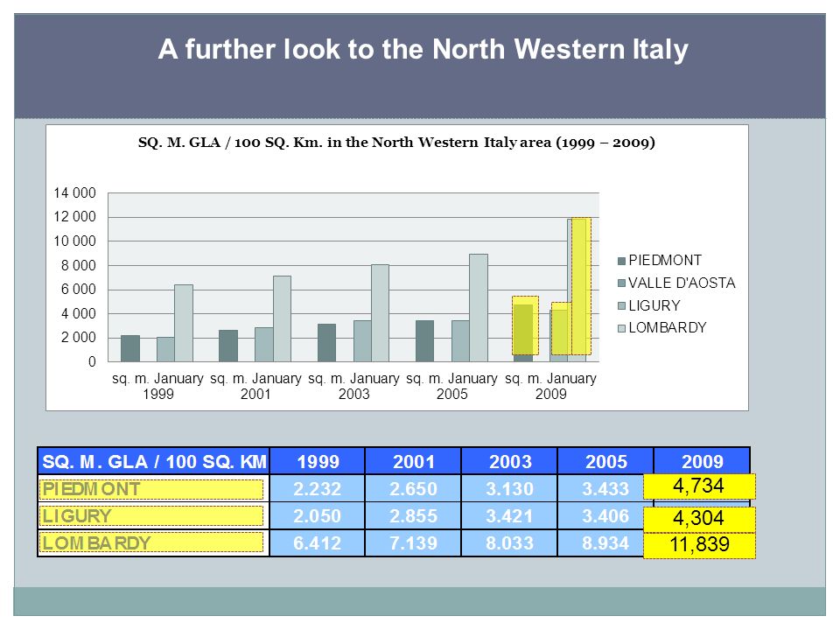
Task: Click the Piedmont 2003 cell 3.130
Action: coord(510,488)
